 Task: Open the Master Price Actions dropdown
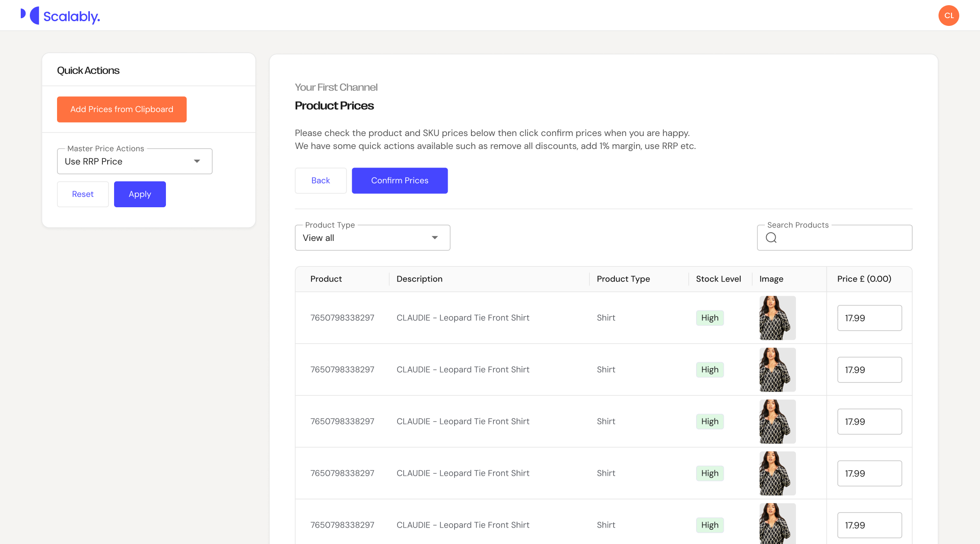(x=134, y=161)
